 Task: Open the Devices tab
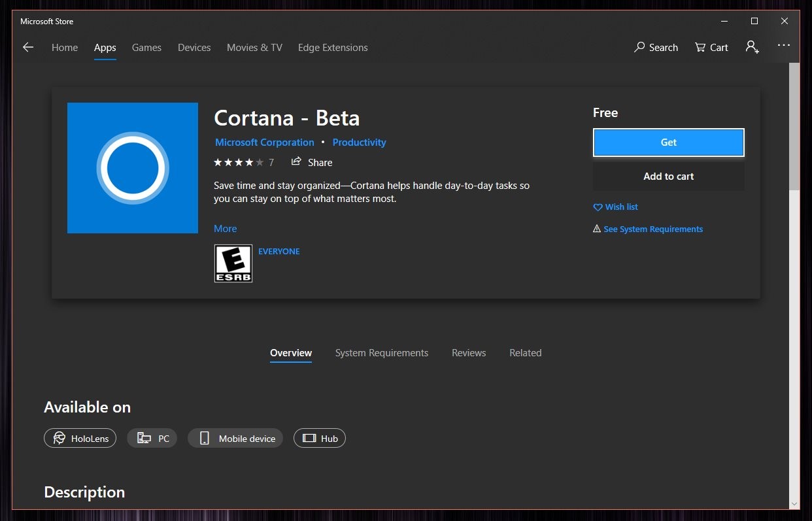(194, 48)
